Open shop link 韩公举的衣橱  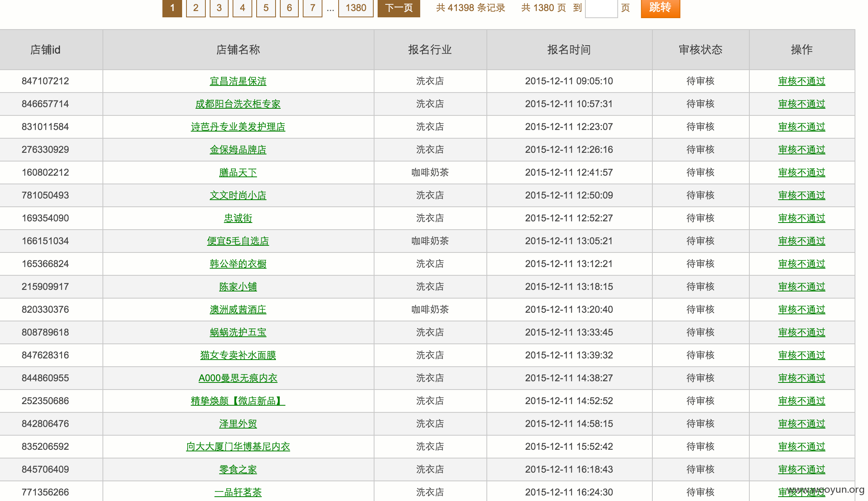click(x=238, y=264)
